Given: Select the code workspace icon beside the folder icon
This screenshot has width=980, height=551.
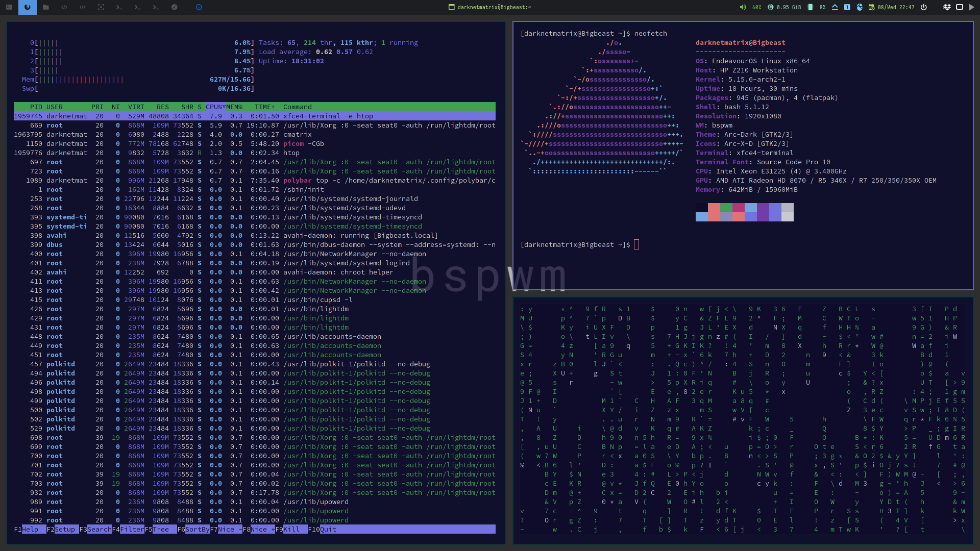Looking at the screenshot, I should (x=64, y=7).
